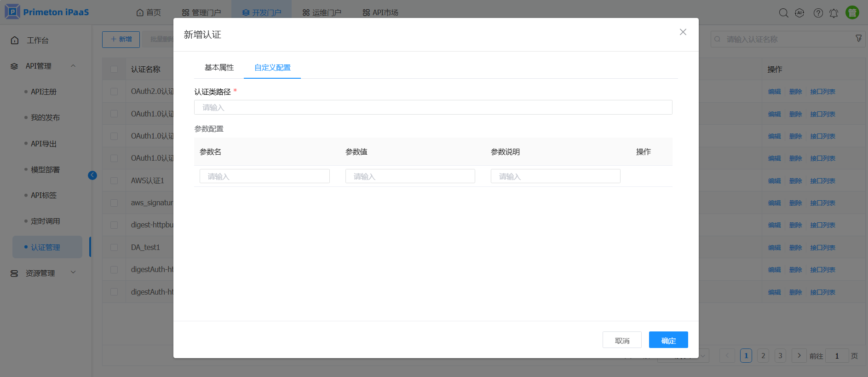This screenshot has width=868, height=377.
Task: Close the 新增认证 dialog
Action: pyautogui.click(x=683, y=32)
